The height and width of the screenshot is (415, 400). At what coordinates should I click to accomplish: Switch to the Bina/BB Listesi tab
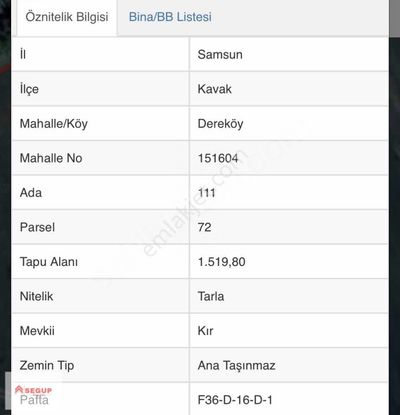pos(170,17)
